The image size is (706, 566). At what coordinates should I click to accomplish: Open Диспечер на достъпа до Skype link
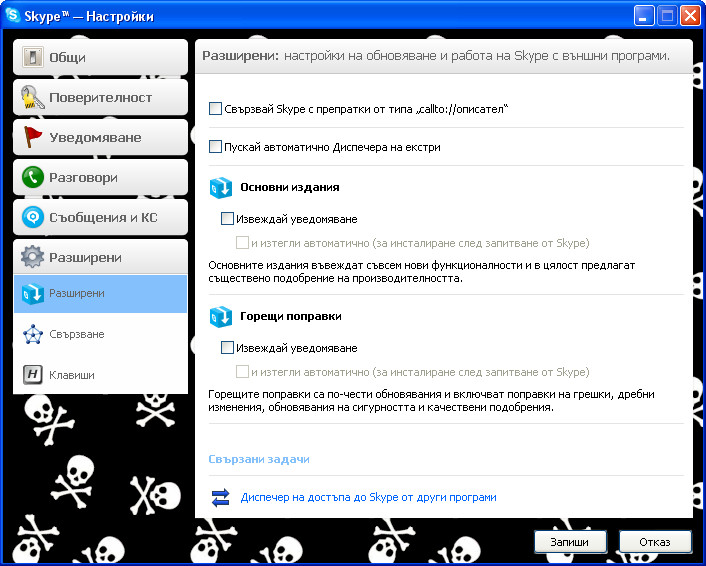tap(368, 498)
